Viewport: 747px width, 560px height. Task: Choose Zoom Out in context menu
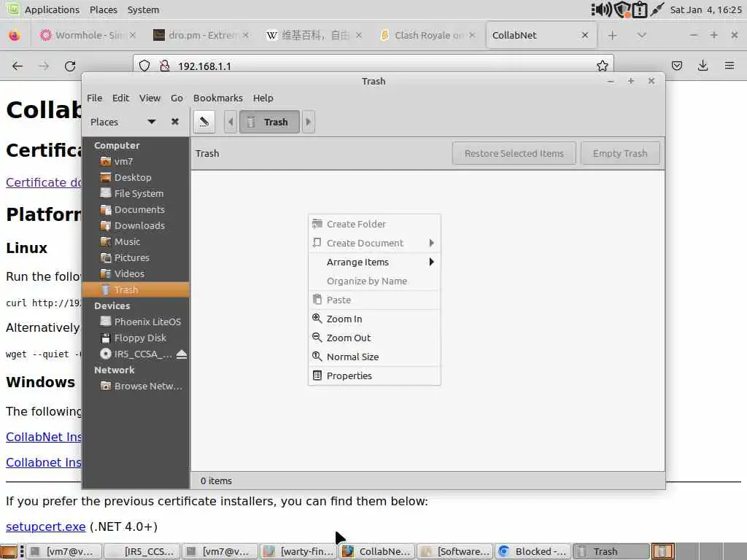point(374,338)
